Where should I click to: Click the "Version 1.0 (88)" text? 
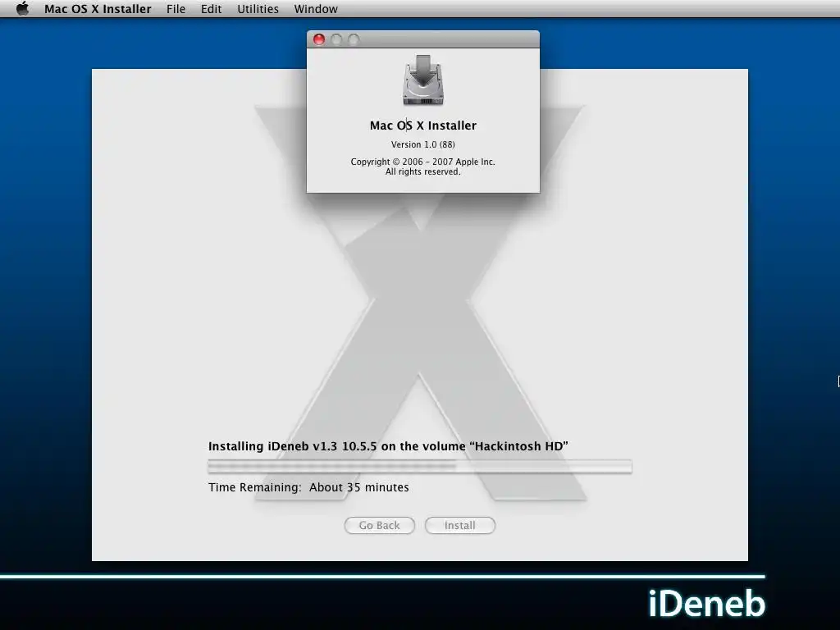click(423, 144)
